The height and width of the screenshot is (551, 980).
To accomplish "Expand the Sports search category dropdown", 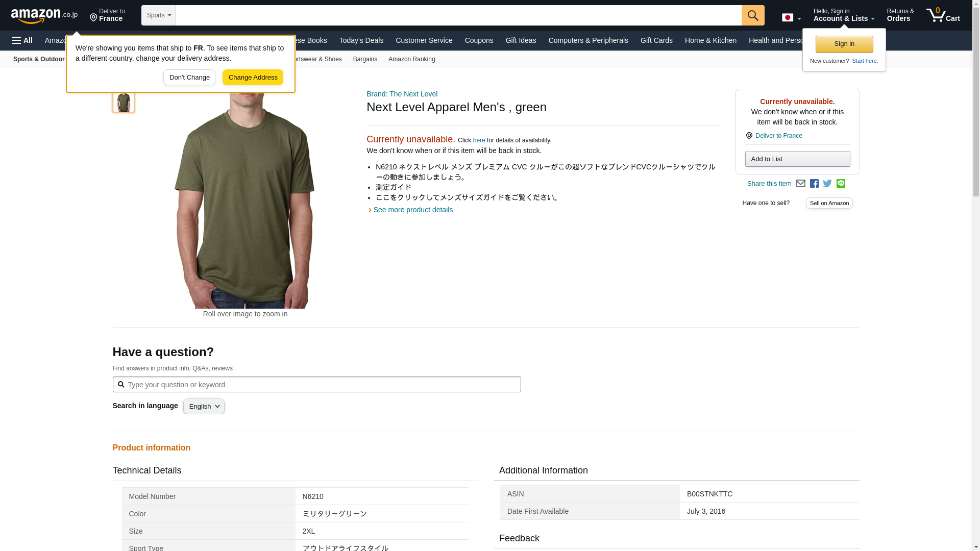I will click(159, 15).
